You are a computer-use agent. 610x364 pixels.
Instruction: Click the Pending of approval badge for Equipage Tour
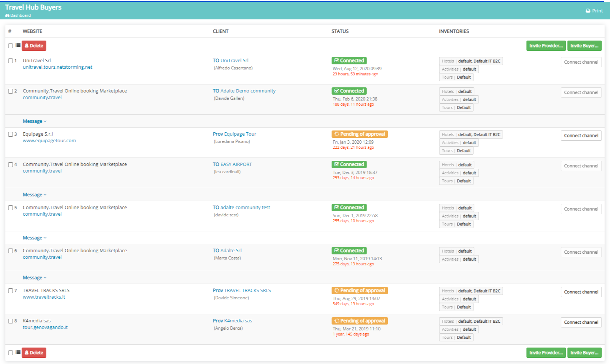coord(360,134)
